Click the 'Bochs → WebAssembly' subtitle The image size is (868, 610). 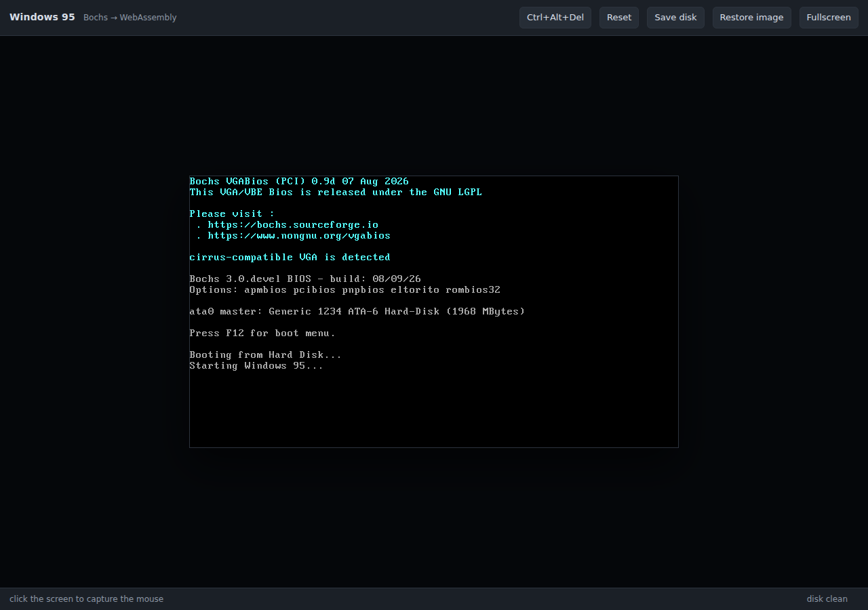(x=130, y=18)
